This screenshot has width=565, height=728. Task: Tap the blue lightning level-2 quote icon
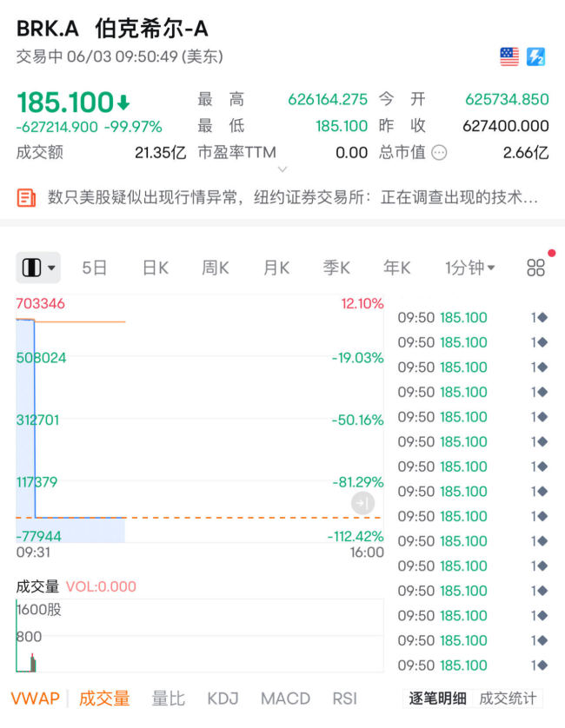point(535,56)
